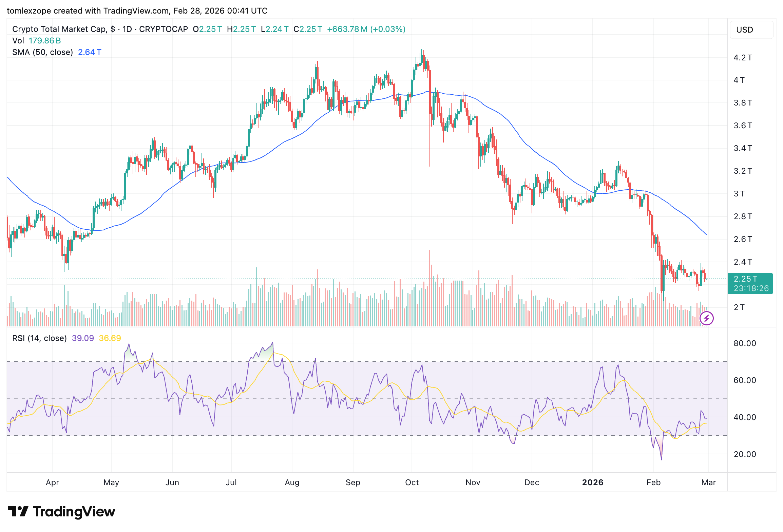The image size is (783, 532).
Task: Select the Vol 179.86 B legend entry
Action: coord(37,41)
